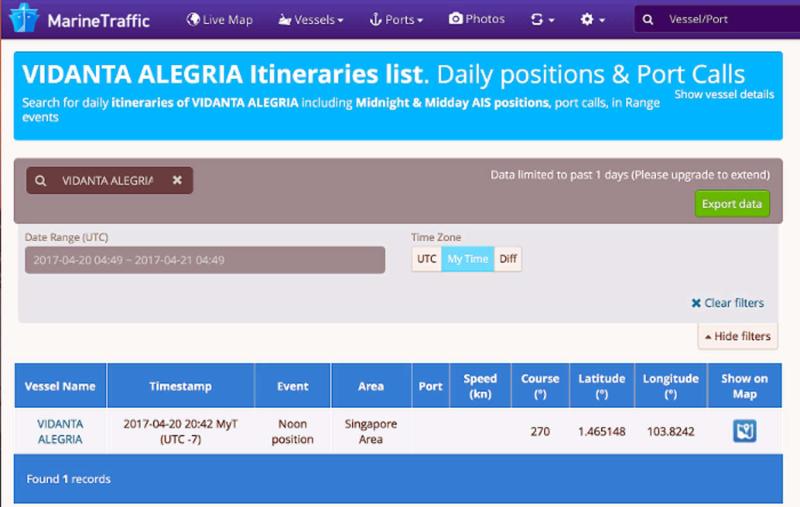The height and width of the screenshot is (507, 800).
Task: Sort by the Timestamp column header
Action: 180,386
